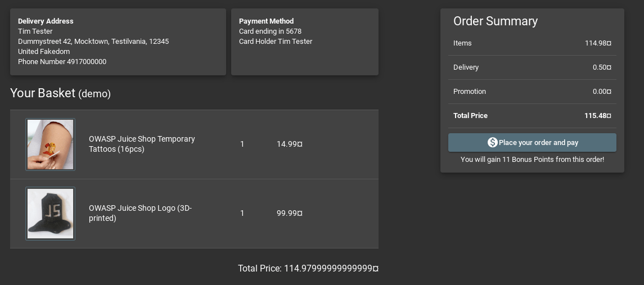Click the Card ending in 5678 text
Screen dimensions: 644x285
click(x=270, y=31)
